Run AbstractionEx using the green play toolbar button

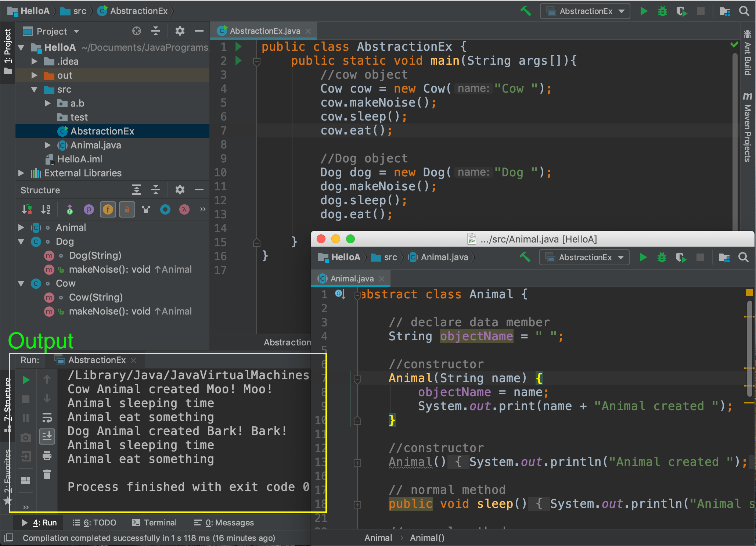click(644, 11)
